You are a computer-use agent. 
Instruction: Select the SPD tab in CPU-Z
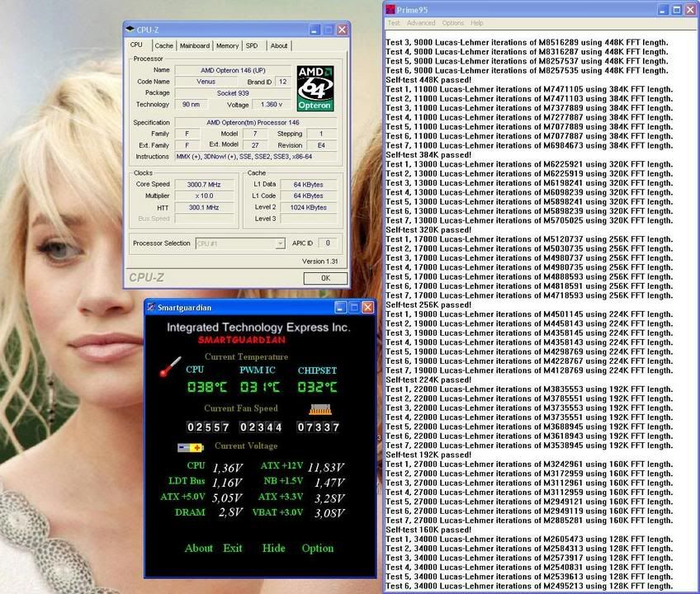252,45
